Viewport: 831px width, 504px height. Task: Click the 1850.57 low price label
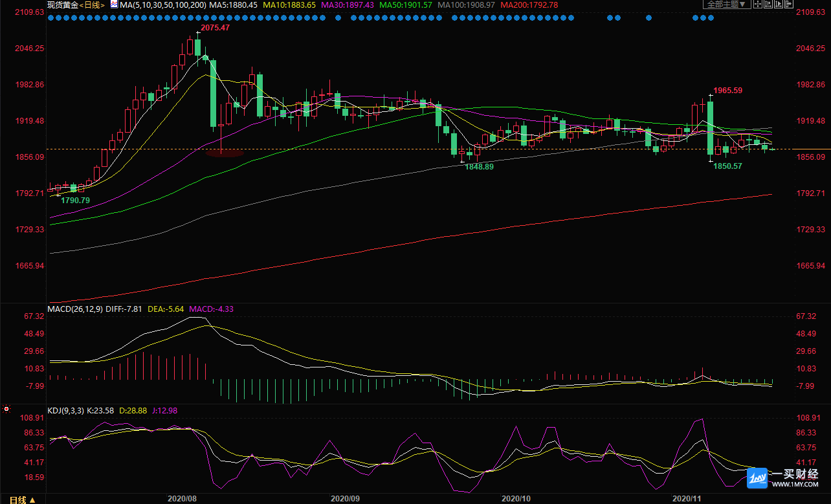(727, 166)
